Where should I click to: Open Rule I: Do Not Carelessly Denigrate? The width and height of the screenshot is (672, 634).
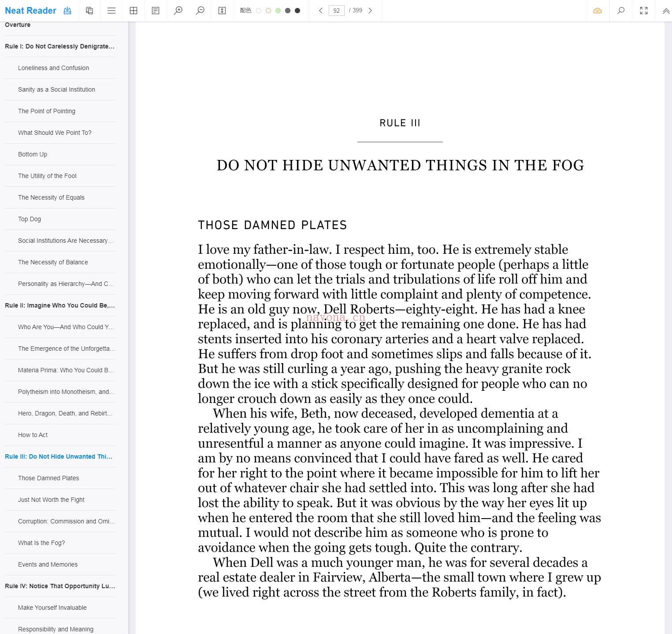click(x=60, y=46)
